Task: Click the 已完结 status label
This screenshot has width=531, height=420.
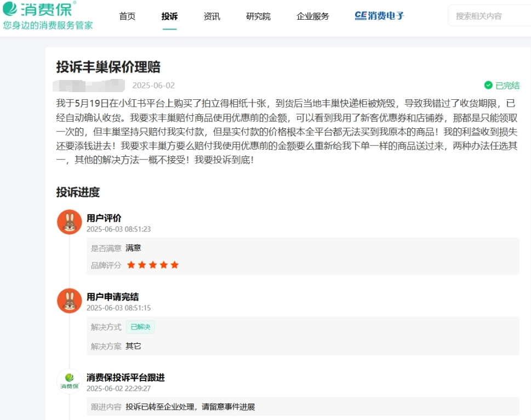Action: point(507,86)
